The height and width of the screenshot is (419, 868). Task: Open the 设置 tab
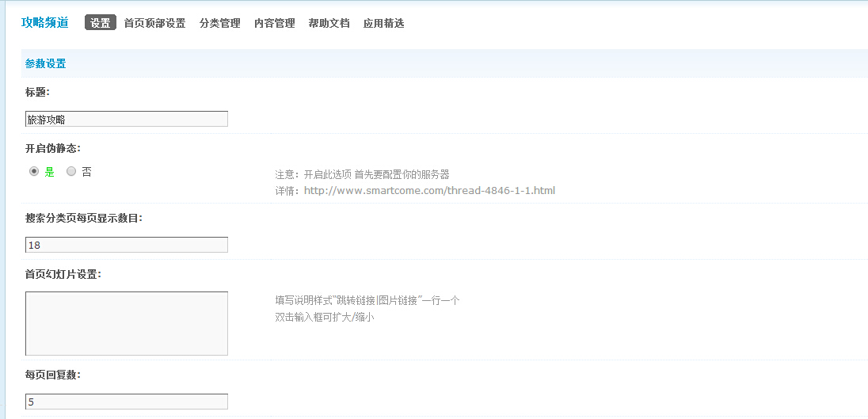pyautogui.click(x=101, y=23)
